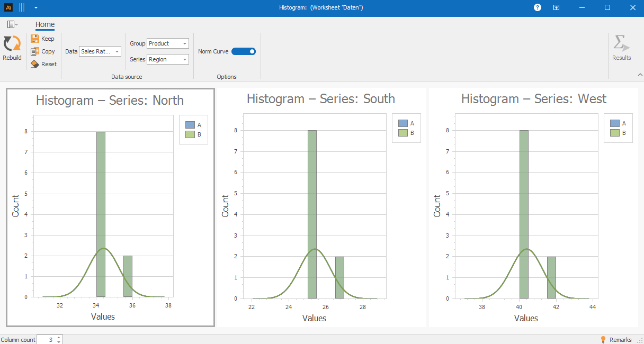Increase Column count with the up arrow
This screenshot has width=644, height=344.
(x=59, y=337)
